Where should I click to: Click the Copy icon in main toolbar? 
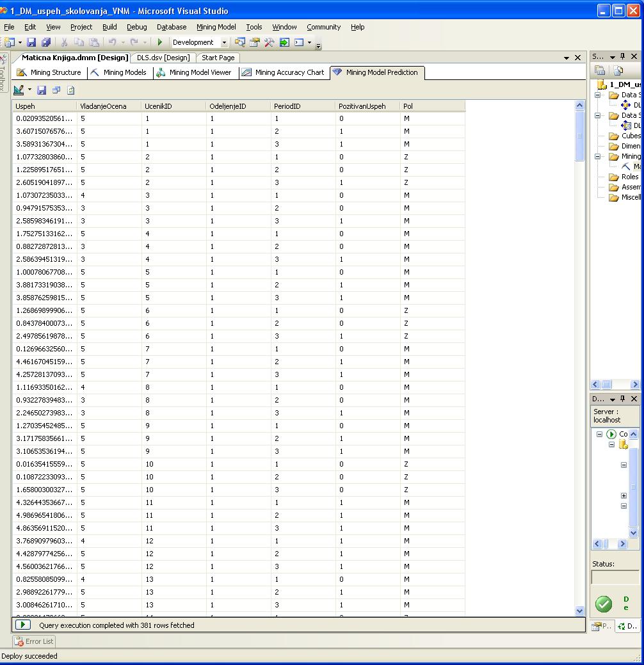(79, 42)
